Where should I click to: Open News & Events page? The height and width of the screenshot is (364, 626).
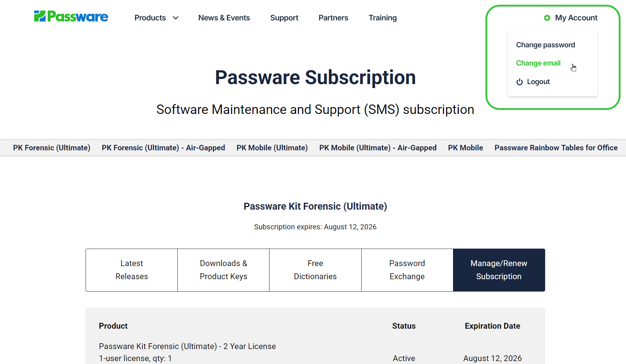click(x=224, y=18)
